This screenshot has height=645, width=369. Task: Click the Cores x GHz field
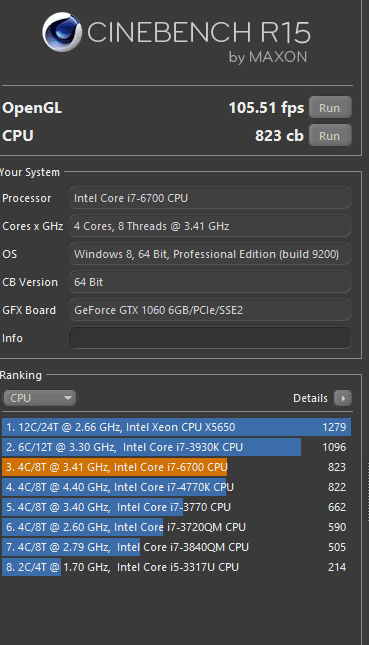point(210,226)
